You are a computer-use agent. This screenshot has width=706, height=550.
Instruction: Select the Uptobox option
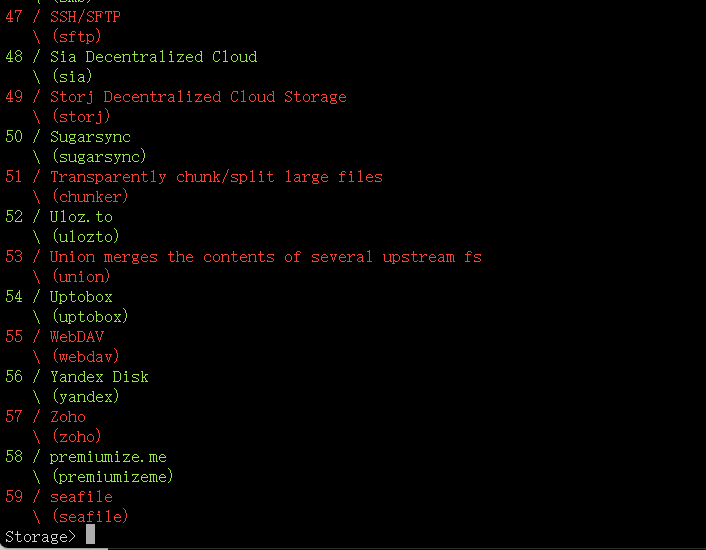pos(59,297)
